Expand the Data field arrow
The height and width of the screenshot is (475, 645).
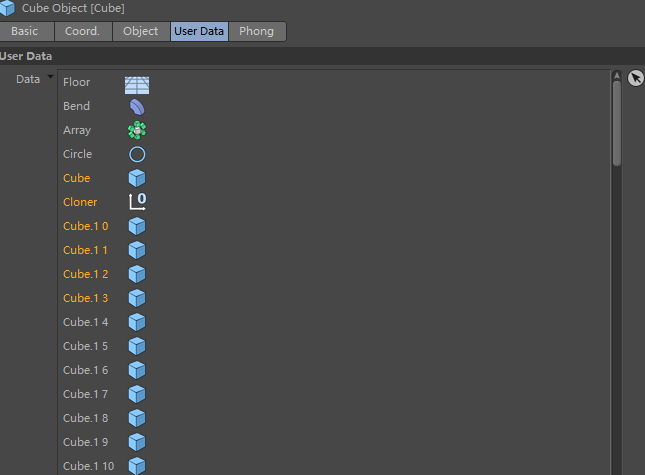coord(50,78)
